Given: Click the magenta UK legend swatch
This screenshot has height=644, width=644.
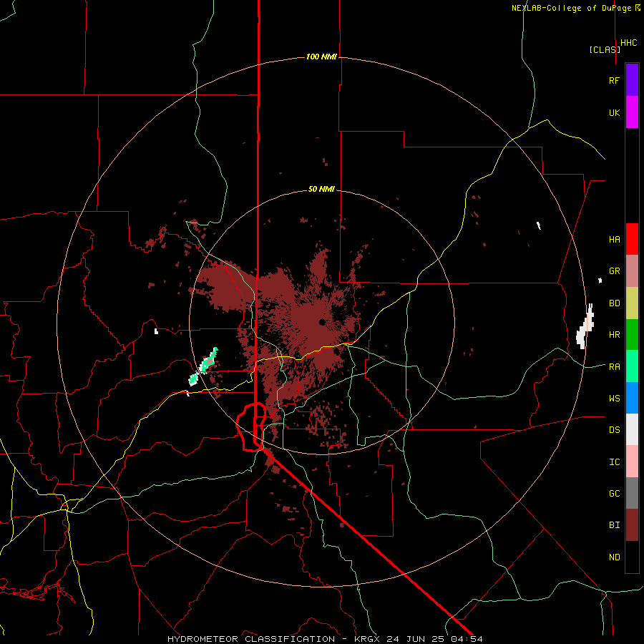Looking at the screenshot, I should click(632, 112).
